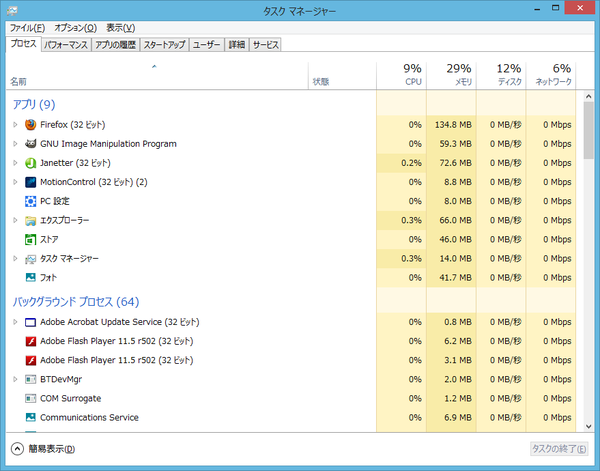
Task: Click the Task Manager title bar icon
Action: (x=12, y=11)
